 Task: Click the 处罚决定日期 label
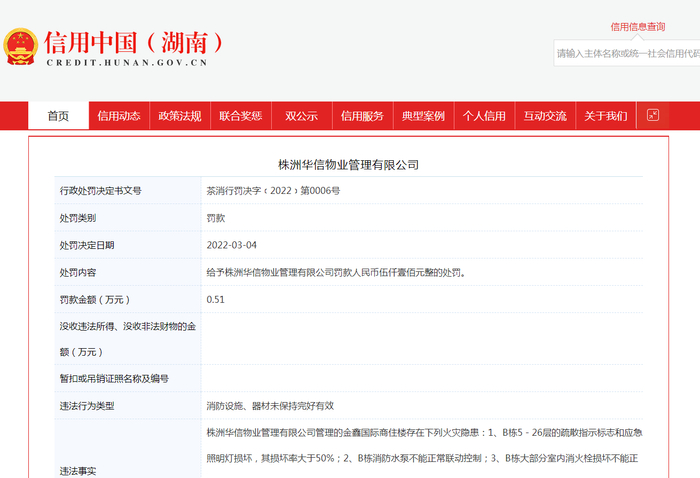(x=87, y=245)
